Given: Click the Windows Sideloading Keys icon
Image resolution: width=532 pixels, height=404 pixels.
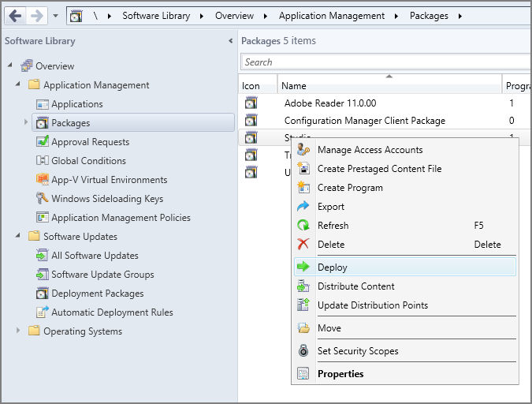Looking at the screenshot, I should (x=43, y=199).
